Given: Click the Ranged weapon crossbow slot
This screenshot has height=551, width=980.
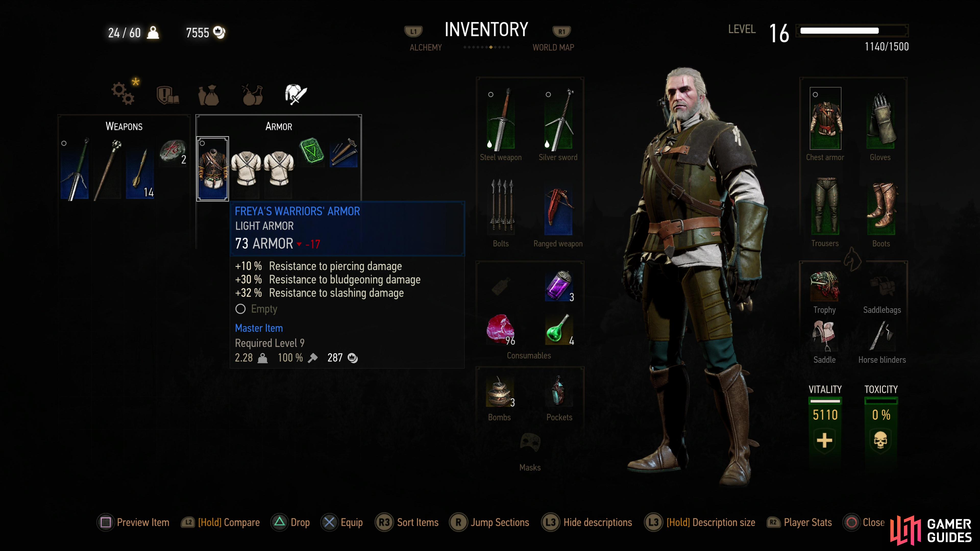Looking at the screenshot, I should click(558, 211).
